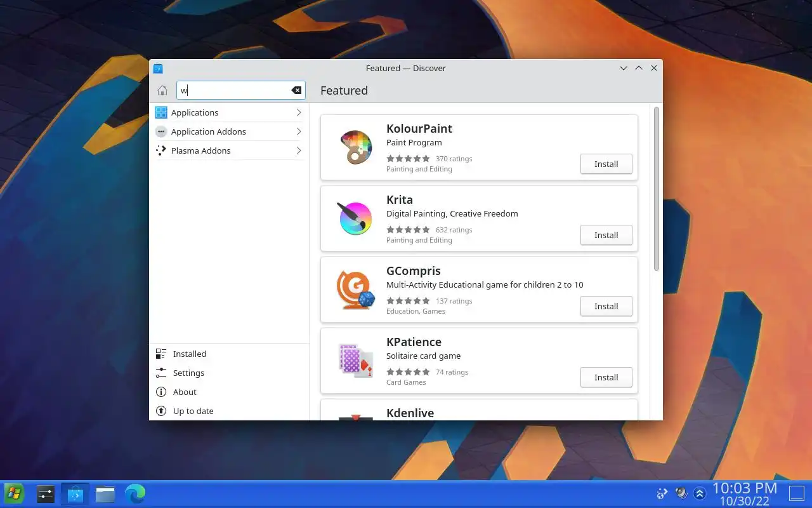Click the Card Games category label

point(406,382)
